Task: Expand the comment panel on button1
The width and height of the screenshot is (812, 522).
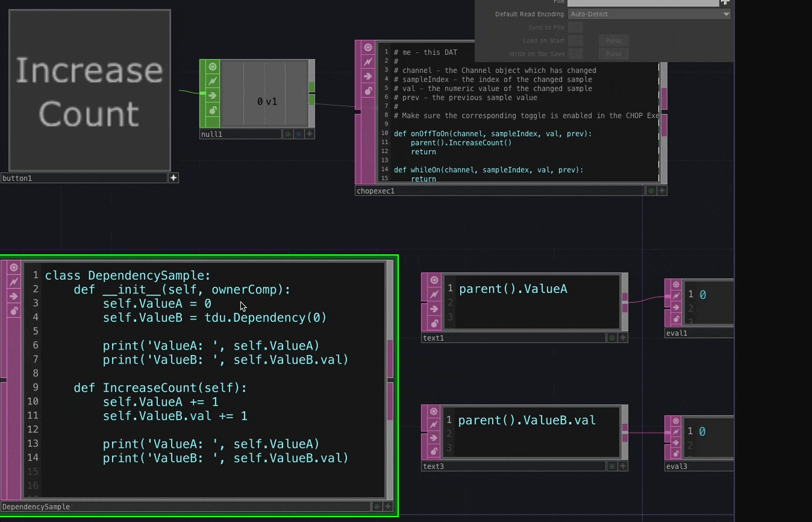Action: pyautogui.click(x=173, y=178)
